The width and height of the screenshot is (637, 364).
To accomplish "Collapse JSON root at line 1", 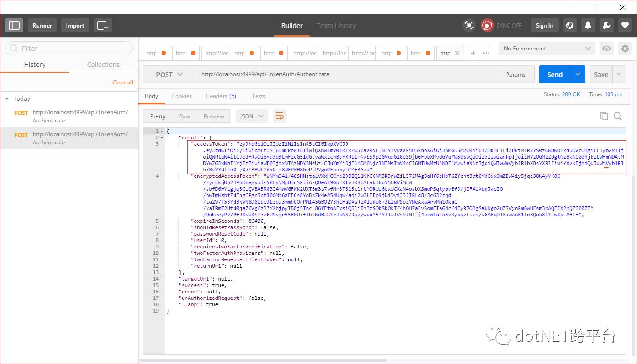I will 162,131.
